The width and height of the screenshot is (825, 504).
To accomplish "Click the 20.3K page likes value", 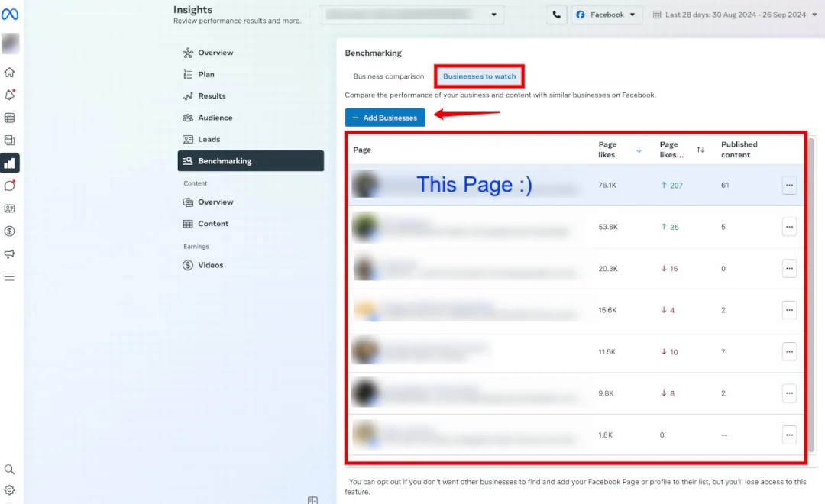I will point(608,268).
